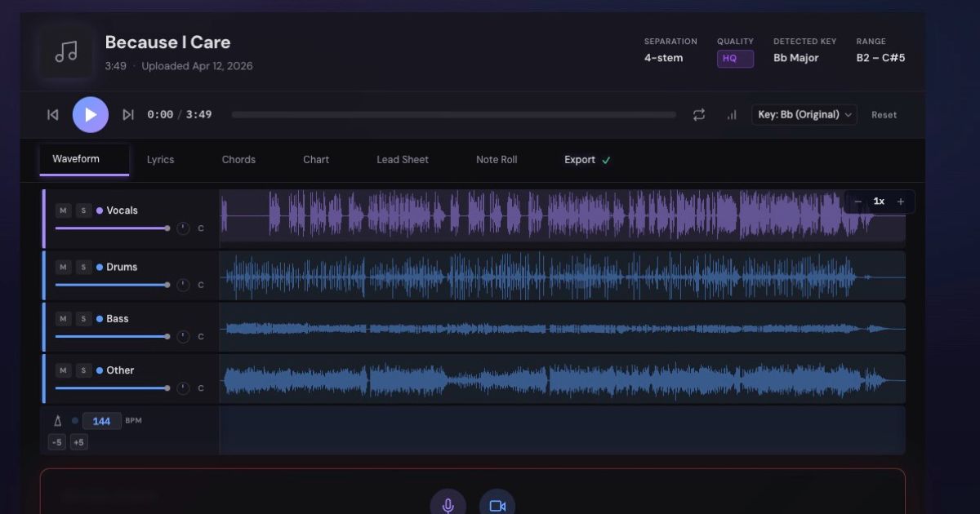
Task: Skip to previous track icon
Action: [x=53, y=115]
